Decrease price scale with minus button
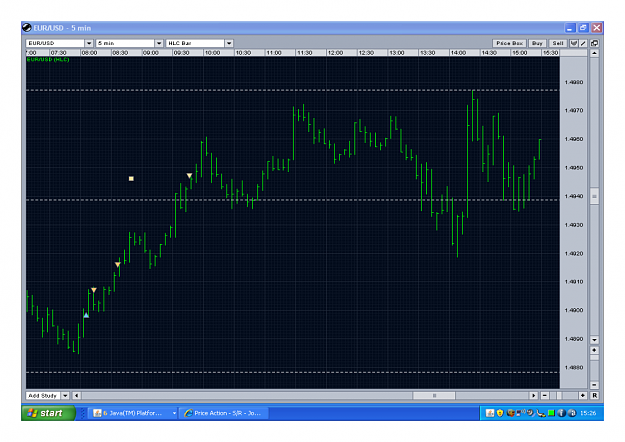The image size is (625, 442). tap(594, 385)
